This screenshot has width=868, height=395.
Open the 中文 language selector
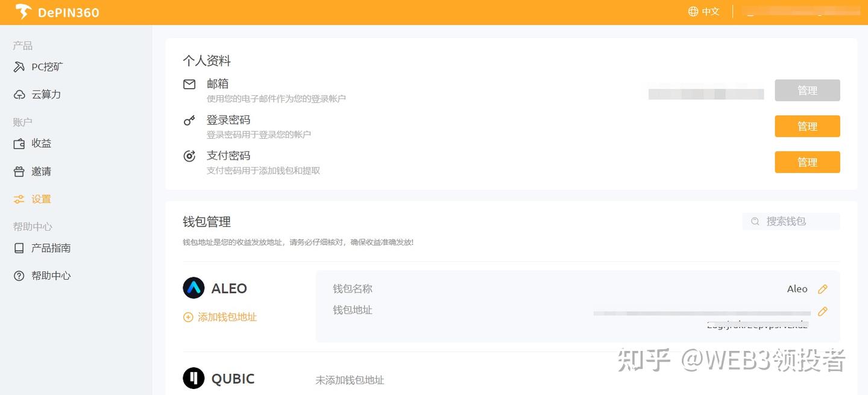pos(703,11)
